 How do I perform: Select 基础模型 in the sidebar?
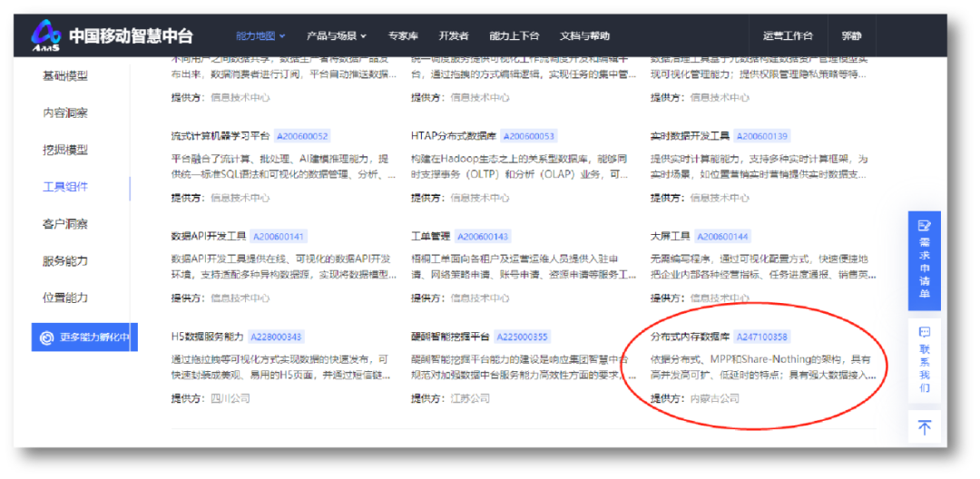(65, 76)
